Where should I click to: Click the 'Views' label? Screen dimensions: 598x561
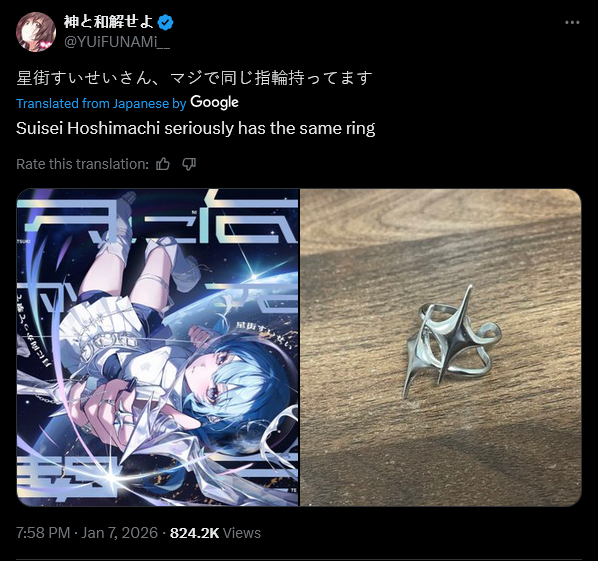(242, 533)
